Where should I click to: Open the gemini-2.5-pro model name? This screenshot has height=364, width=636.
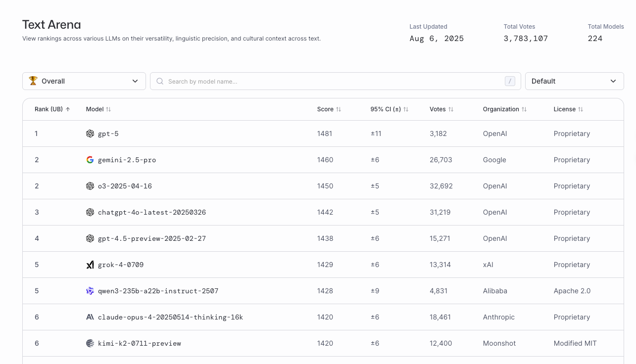tap(127, 160)
